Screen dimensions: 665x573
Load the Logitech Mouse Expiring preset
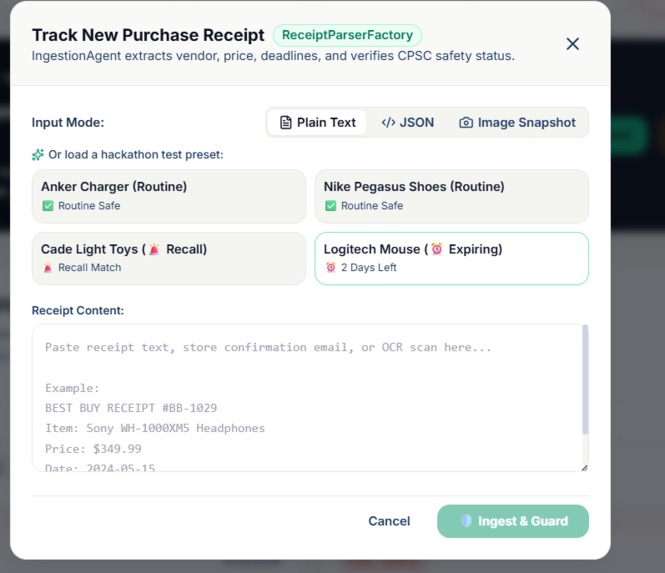451,258
